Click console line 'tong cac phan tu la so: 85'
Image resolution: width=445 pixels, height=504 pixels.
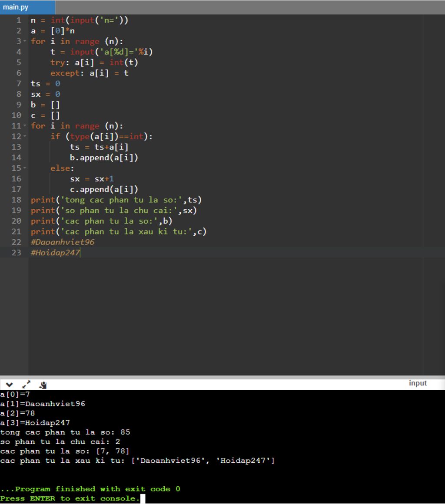point(65,432)
